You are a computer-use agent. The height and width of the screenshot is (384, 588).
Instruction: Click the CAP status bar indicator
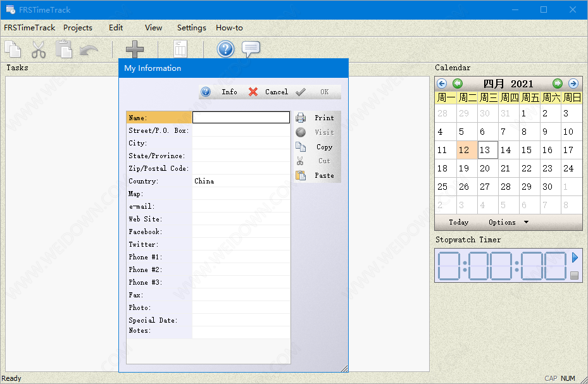click(x=551, y=378)
